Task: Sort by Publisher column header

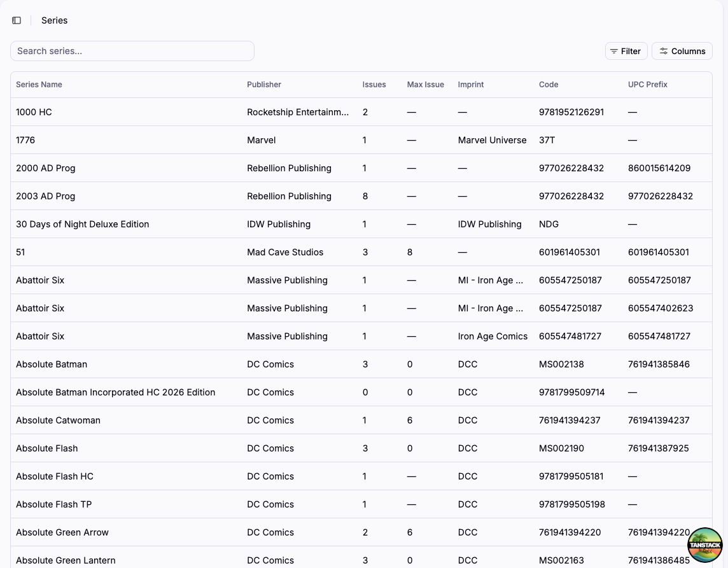Action: click(263, 85)
